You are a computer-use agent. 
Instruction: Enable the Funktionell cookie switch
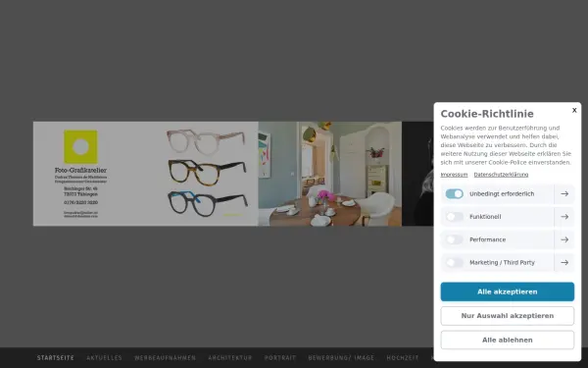pyautogui.click(x=454, y=217)
